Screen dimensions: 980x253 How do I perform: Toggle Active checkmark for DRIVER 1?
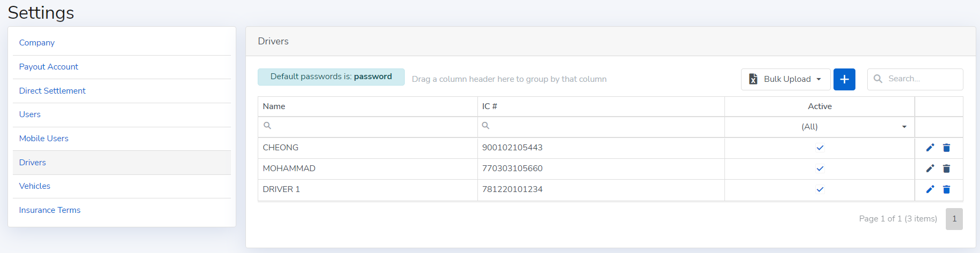(820, 189)
